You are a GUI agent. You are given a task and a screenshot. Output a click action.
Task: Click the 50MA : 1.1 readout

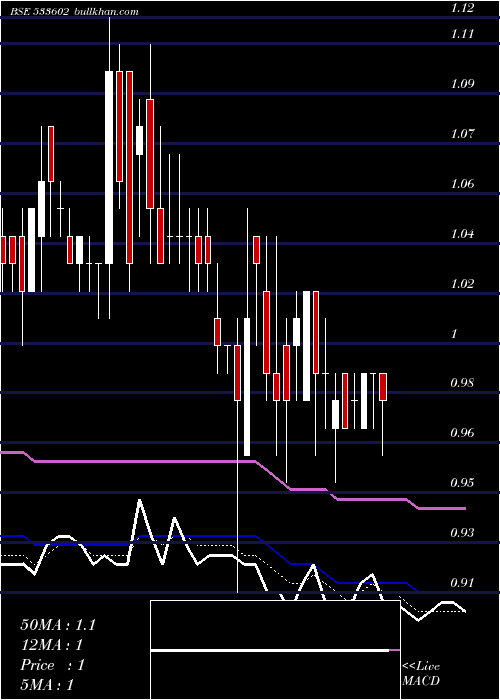click(x=58, y=625)
